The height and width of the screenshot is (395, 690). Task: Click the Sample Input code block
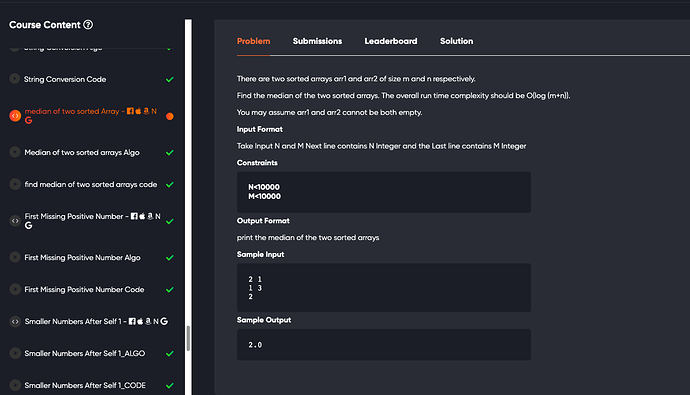click(384, 288)
